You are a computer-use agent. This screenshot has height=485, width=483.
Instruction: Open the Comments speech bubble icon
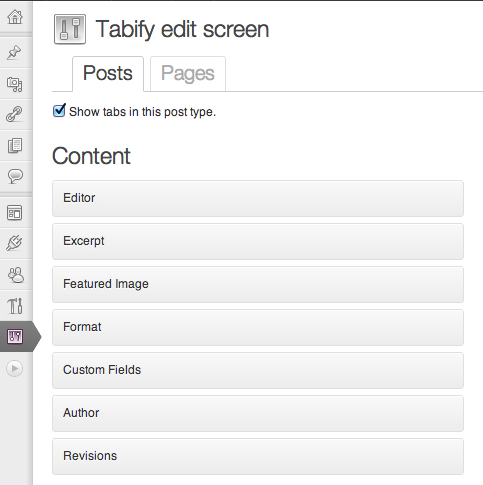[x=15, y=176]
